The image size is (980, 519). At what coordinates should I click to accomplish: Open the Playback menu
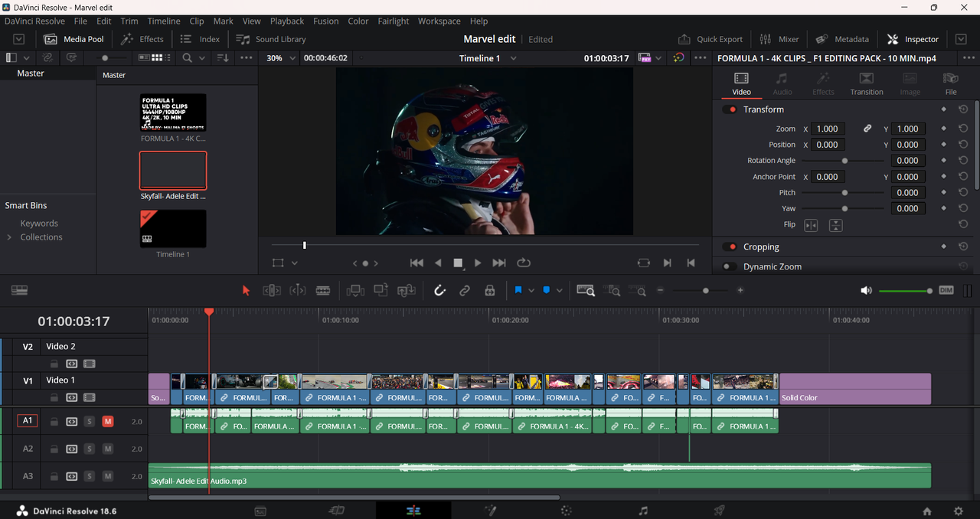point(287,21)
